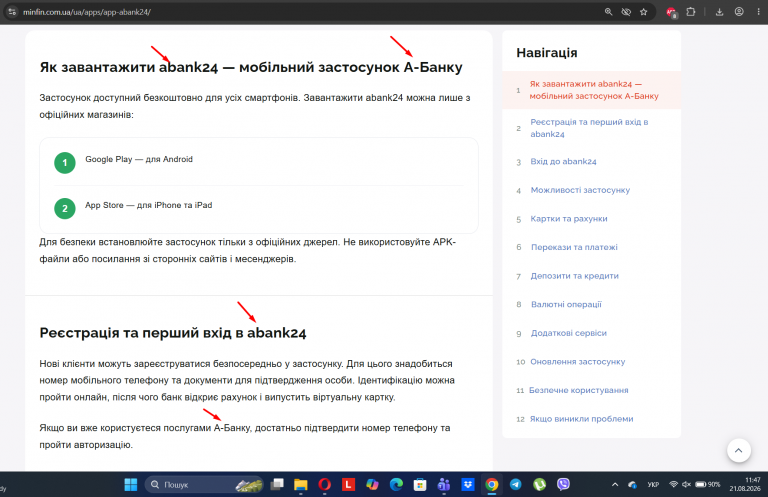
Task: Open the Windows Start menu
Action: click(x=131, y=485)
